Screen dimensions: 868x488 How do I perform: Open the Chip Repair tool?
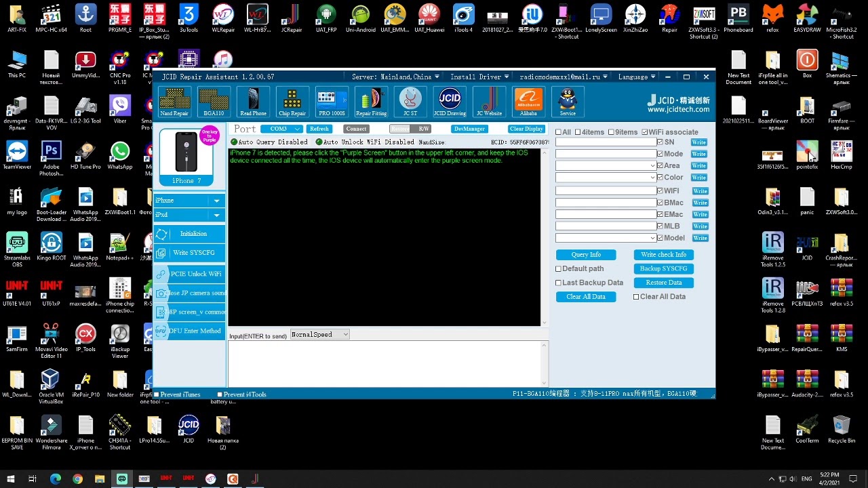tap(292, 102)
